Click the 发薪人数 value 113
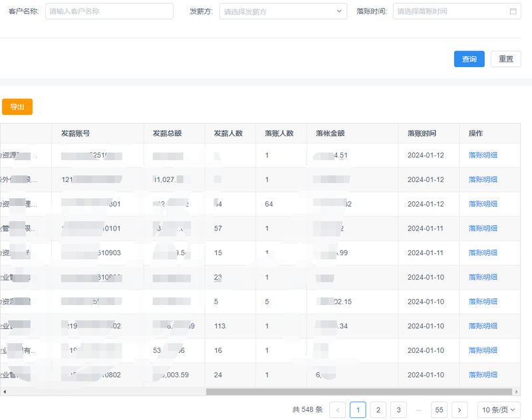This screenshot has width=532, height=420. [219, 326]
